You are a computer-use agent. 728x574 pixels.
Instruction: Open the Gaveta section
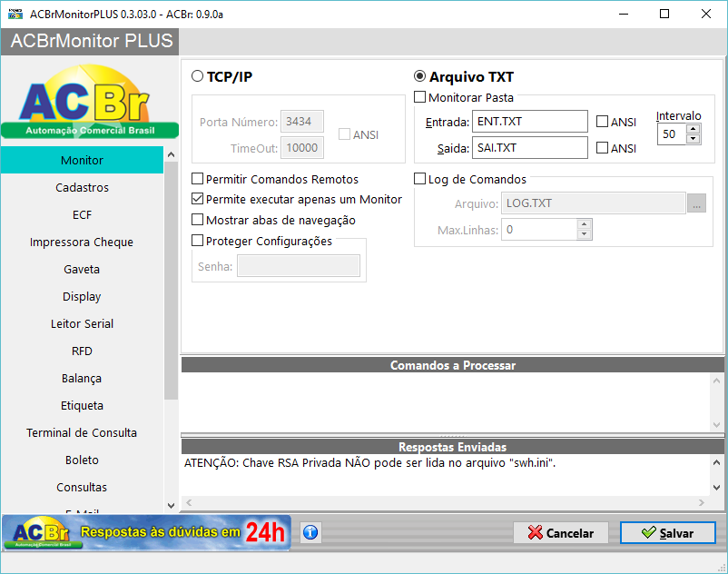click(83, 270)
